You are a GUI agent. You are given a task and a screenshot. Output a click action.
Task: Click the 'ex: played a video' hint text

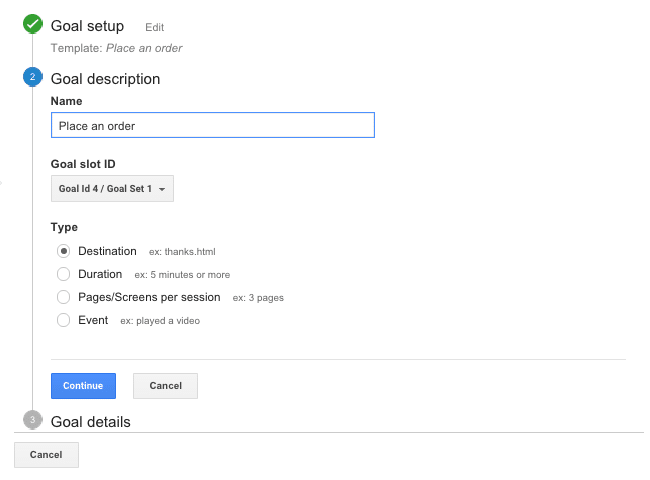[160, 321]
